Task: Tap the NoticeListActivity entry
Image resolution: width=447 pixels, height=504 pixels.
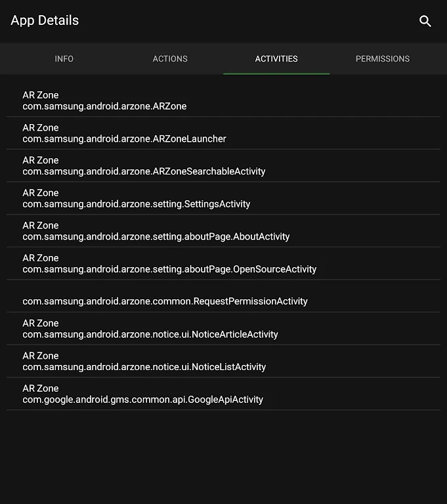Action: (x=144, y=367)
